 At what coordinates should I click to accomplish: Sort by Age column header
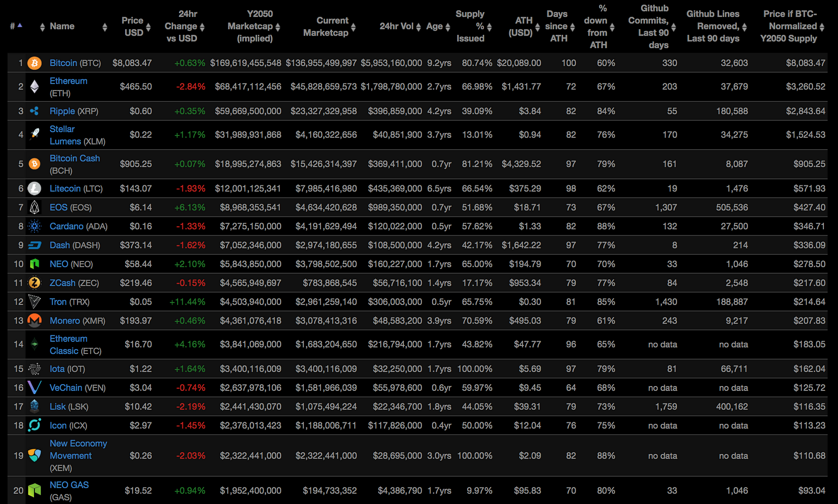pyautogui.click(x=438, y=26)
